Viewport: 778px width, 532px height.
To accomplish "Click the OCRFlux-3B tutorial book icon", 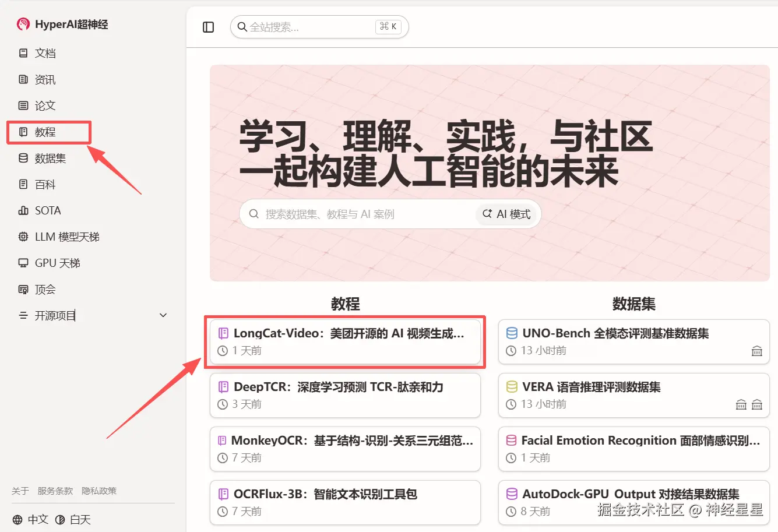I will click(223, 494).
